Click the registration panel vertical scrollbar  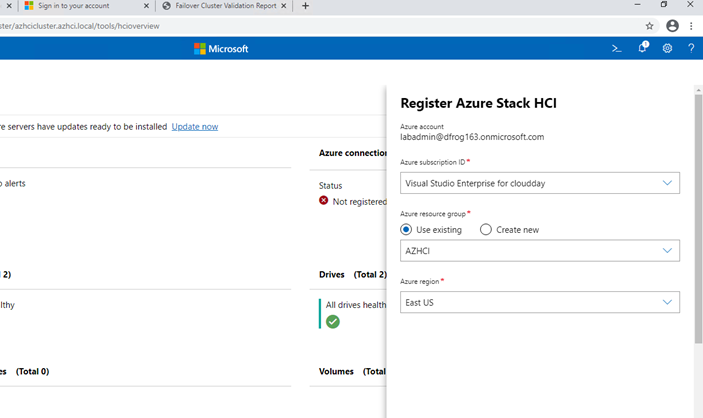pyautogui.click(x=699, y=219)
